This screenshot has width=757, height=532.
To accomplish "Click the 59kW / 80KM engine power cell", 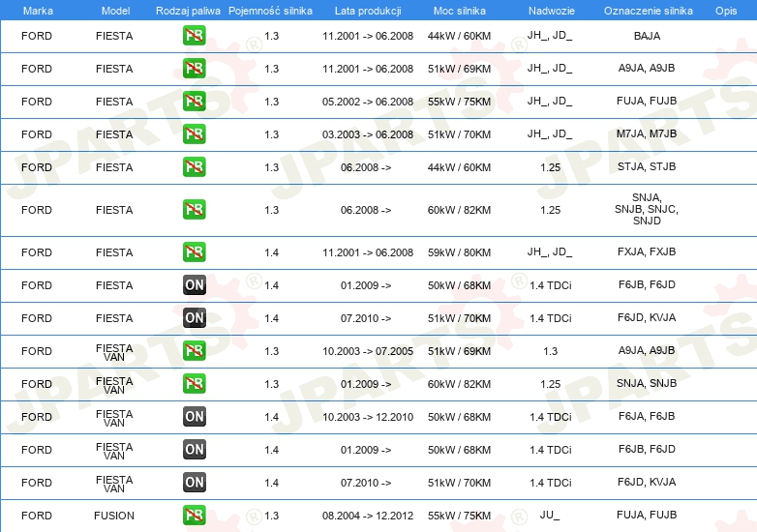I will coord(459,252).
